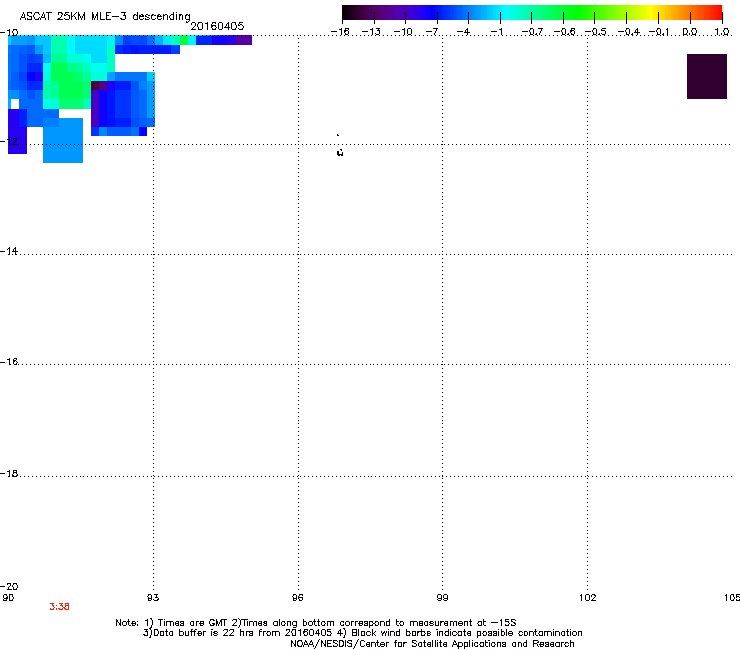740x650 pixels.
Task: Click the color scale label "-0.5"
Action: click(x=596, y=32)
